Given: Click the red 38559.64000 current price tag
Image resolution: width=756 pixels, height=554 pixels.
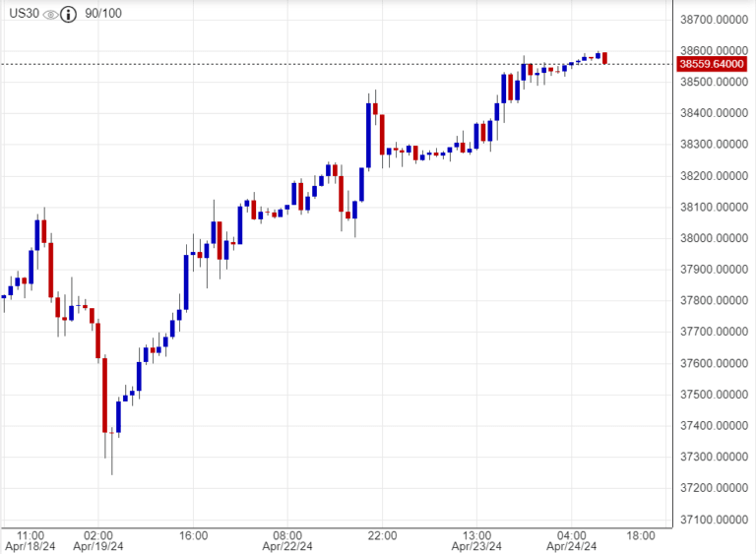Looking at the screenshot, I should coord(711,65).
